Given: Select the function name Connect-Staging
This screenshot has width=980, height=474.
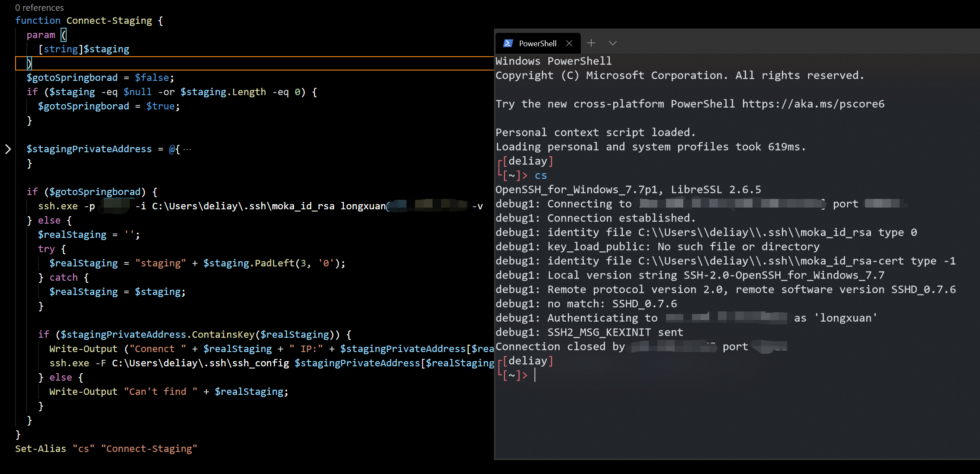Looking at the screenshot, I should pyautogui.click(x=109, y=20).
